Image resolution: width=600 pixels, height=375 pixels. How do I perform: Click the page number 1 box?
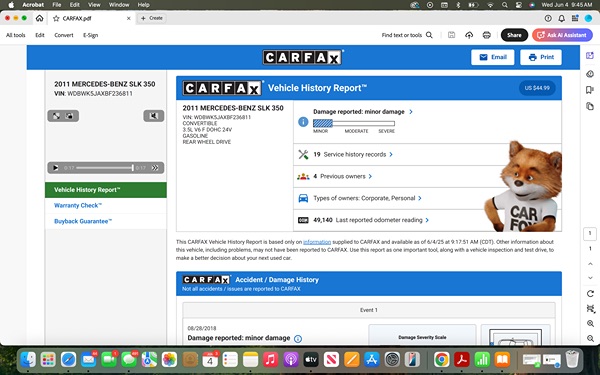590,233
